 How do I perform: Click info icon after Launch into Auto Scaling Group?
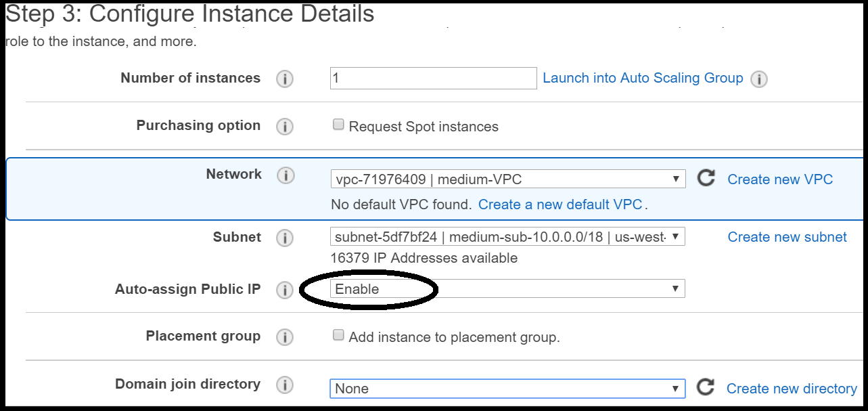(x=759, y=79)
